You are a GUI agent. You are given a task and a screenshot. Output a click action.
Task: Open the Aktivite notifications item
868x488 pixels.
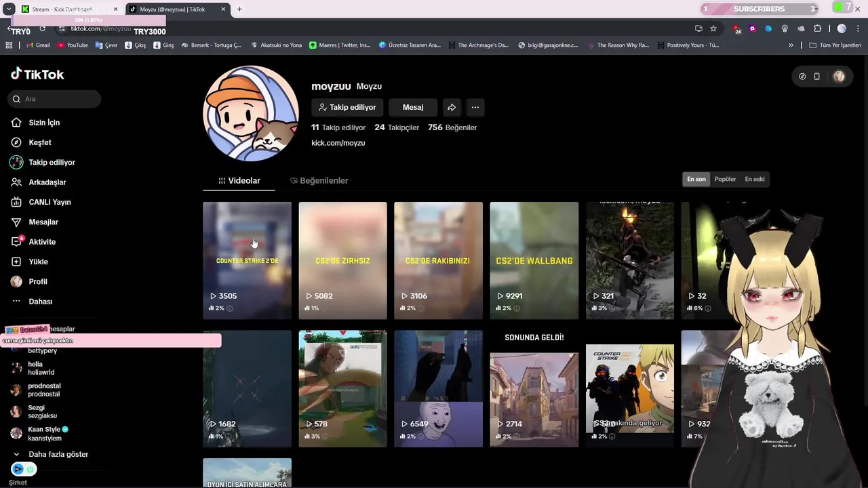coord(33,242)
